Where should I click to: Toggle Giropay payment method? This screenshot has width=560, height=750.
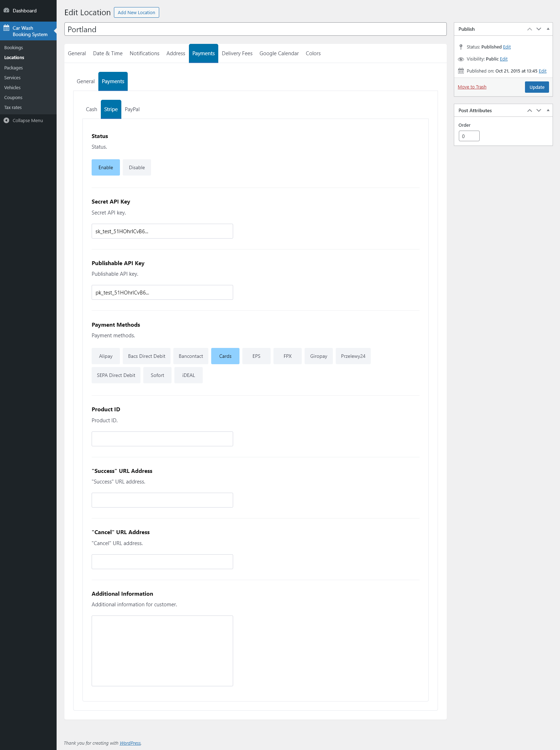click(319, 356)
